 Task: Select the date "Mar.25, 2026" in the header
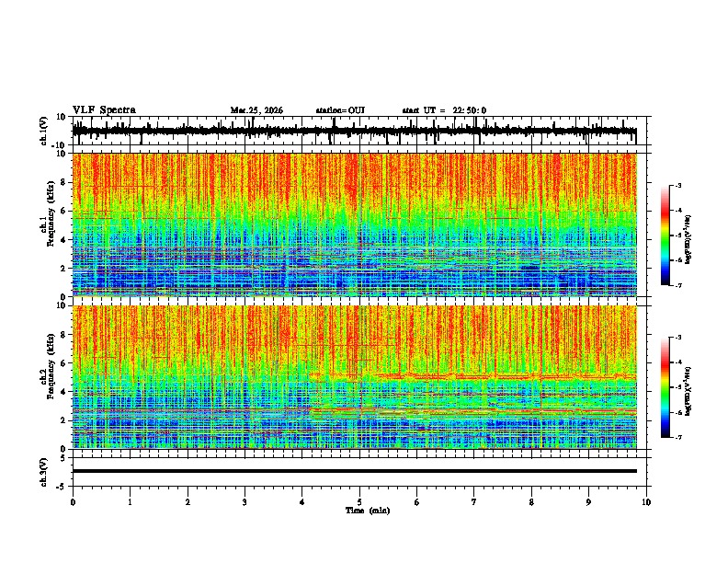click(256, 110)
